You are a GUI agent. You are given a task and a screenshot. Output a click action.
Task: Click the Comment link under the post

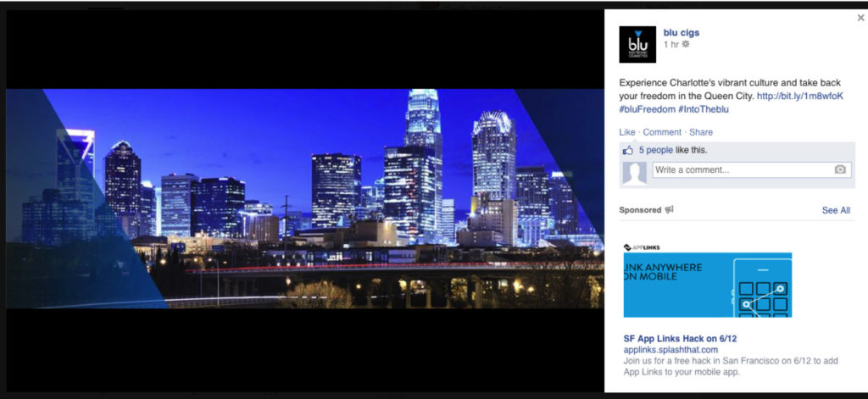662,132
